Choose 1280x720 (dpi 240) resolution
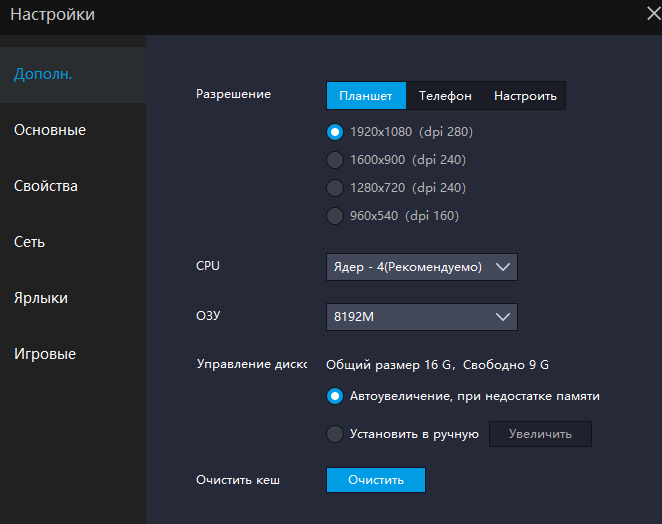 335,188
